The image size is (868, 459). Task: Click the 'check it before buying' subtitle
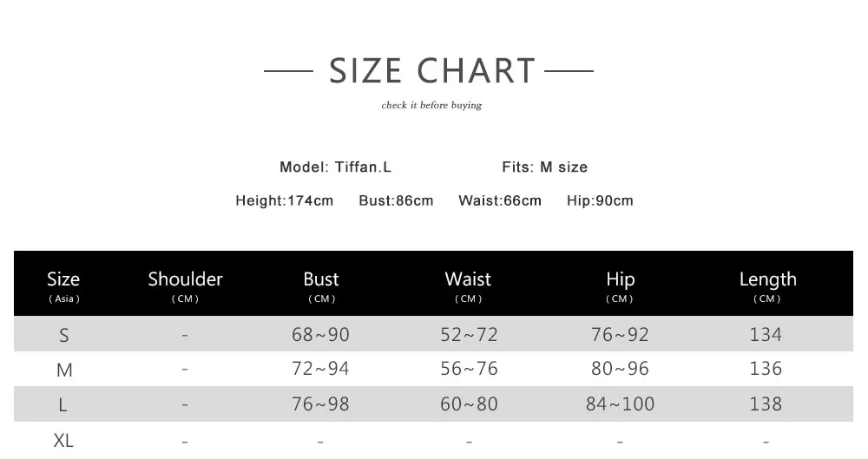click(x=431, y=105)
